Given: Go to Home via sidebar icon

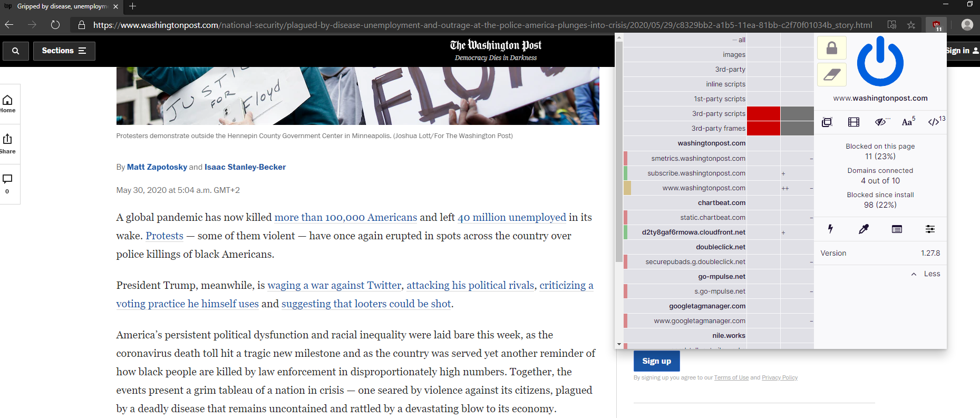Looking at the screenshot, I should [x=8, y=104].
